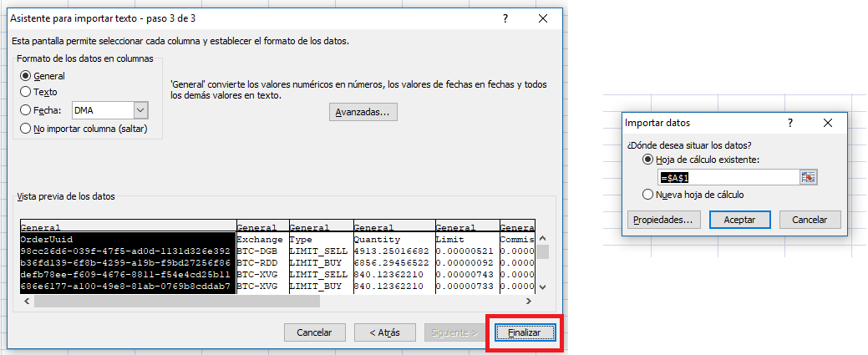Open Propiedades in Importar datos dialog

(x=663, y=220)
